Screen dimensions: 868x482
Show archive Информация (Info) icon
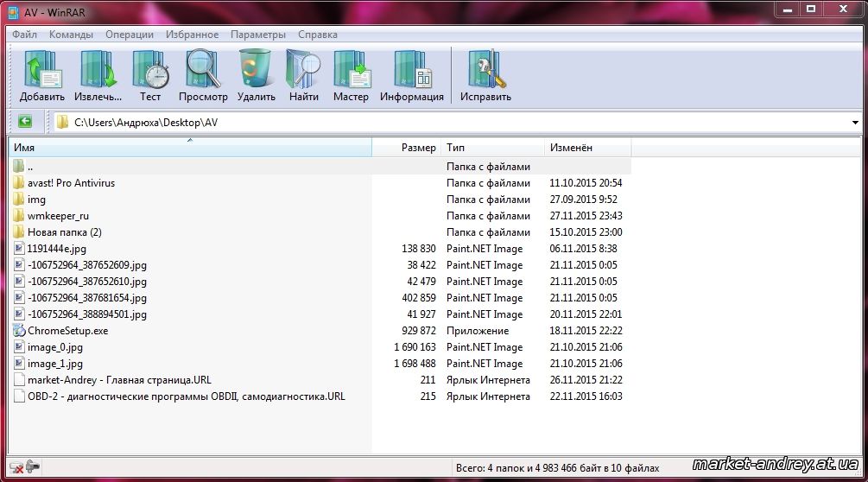click(411, 75)
